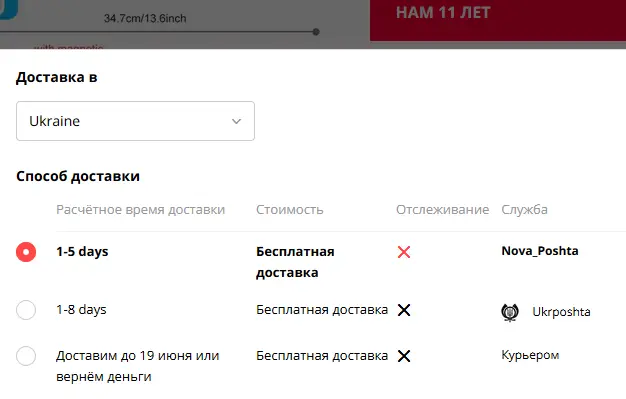Click the black tracking X in Ukrposhta row
Viewport: 626px width, 399px height.
coord(404,310)
